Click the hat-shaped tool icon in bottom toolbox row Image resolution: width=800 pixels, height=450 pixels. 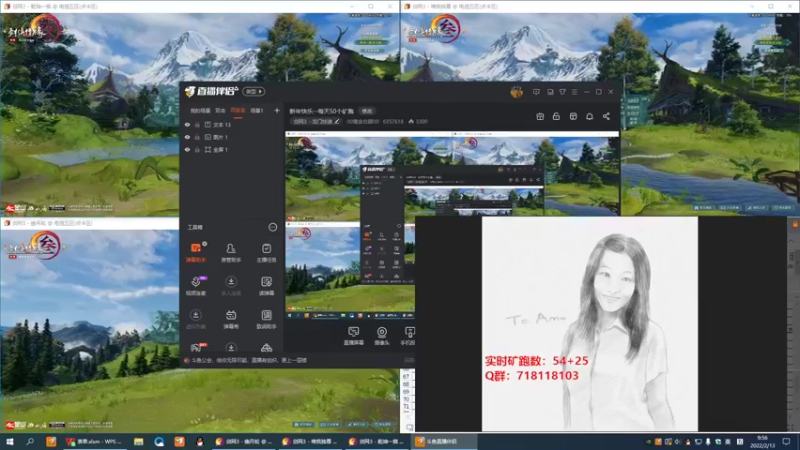pyautogui.click(x=266, y=348)
